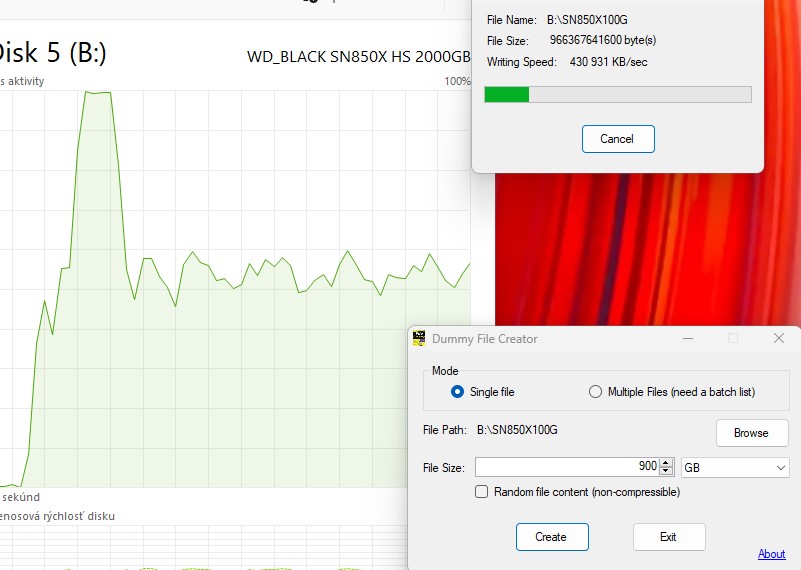Click the Dummy File Creator title bar icon
The image size is (801, 570).
420,339
